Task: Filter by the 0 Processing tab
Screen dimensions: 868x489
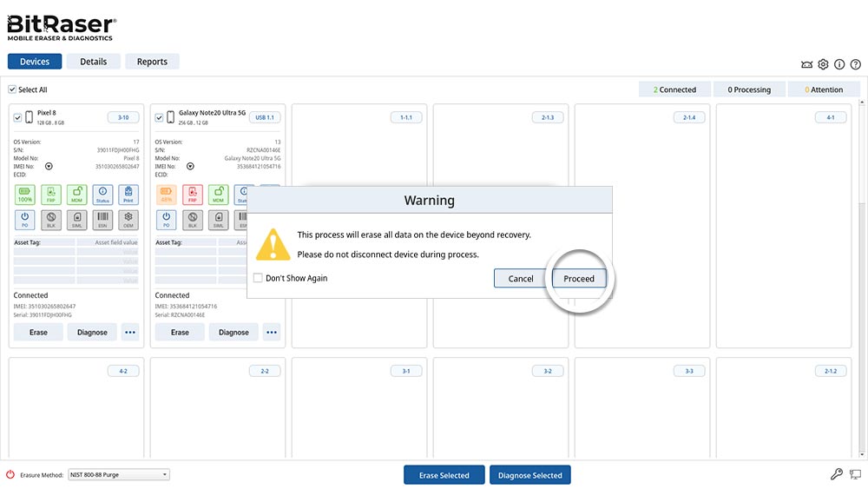Action: (749, 89)
